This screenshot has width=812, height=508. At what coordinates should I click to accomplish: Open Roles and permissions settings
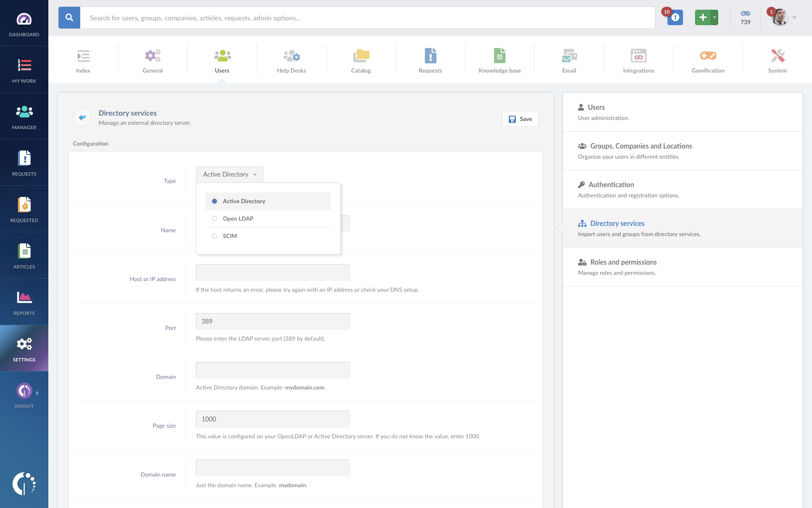click(x=623, y=262)
